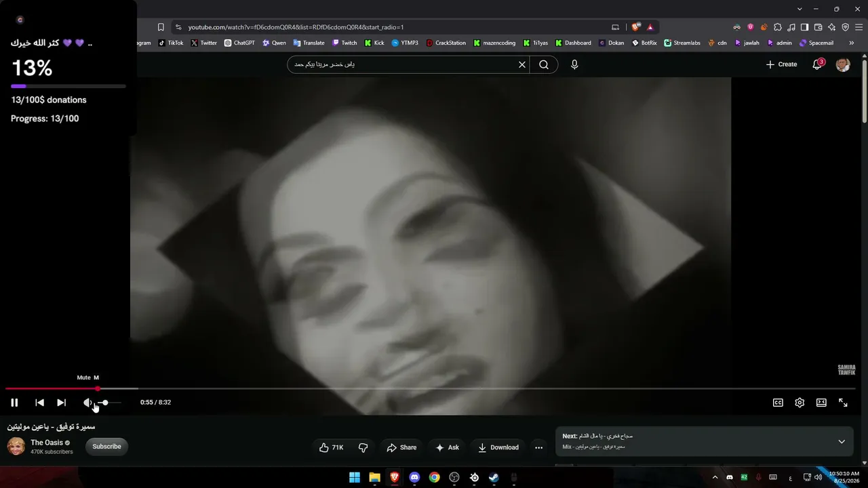Adjust the video volume slider

point(108,403)
